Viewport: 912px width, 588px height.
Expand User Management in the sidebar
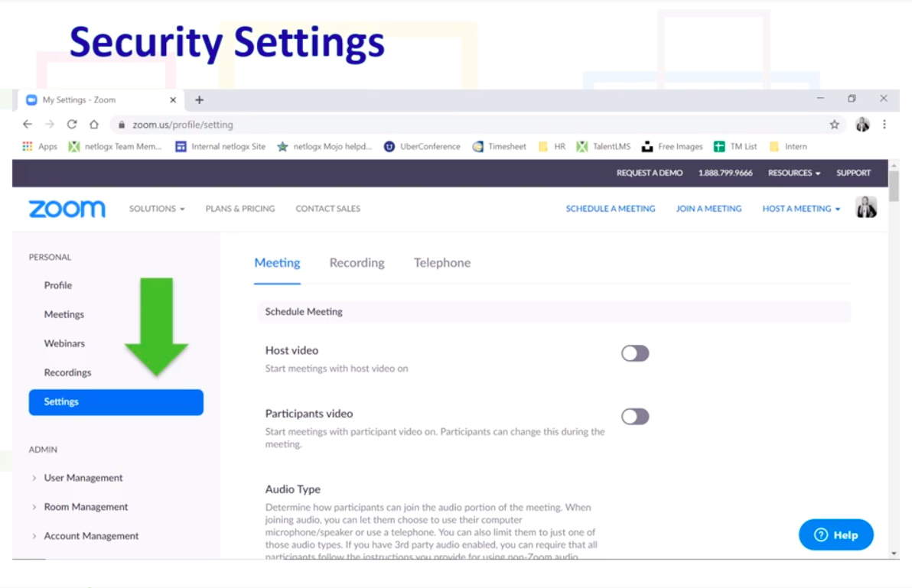pyautogui.click(x=83, y=478)
